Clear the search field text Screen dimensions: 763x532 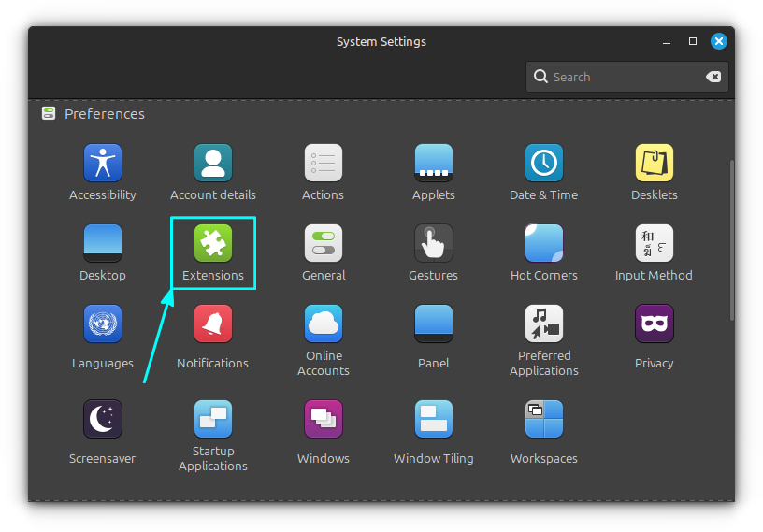[x=713, y=78]
